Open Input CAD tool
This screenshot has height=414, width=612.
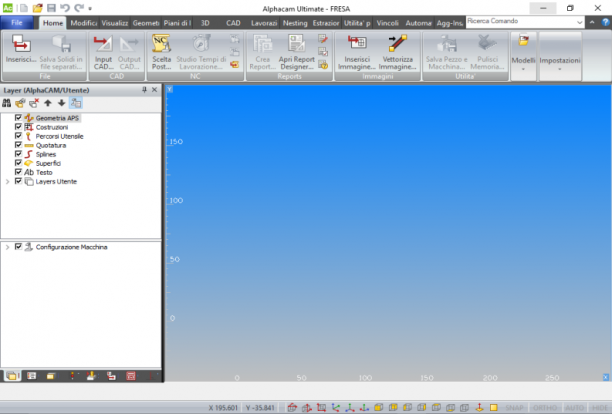tap(103, 53)
